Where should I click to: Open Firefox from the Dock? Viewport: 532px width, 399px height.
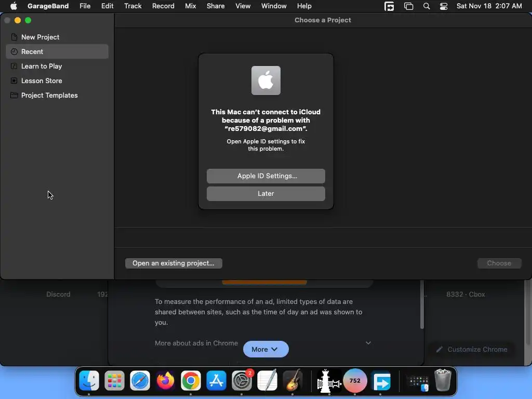[165, 381]
